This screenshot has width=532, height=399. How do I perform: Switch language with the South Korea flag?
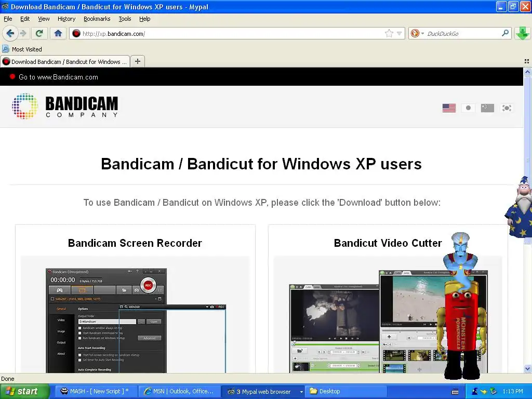point(507,108)
